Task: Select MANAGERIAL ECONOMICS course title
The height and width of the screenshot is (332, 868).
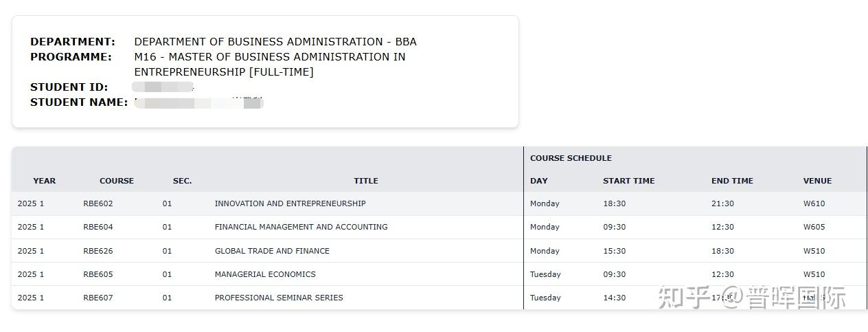Action: (x=265, y=274)
